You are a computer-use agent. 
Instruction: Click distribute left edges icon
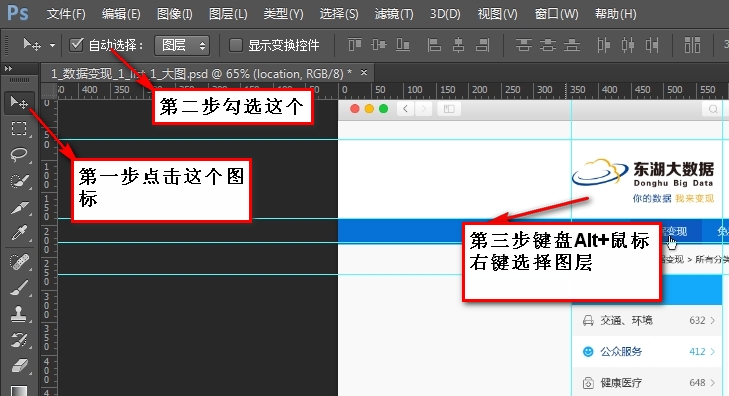coord(603,45)
